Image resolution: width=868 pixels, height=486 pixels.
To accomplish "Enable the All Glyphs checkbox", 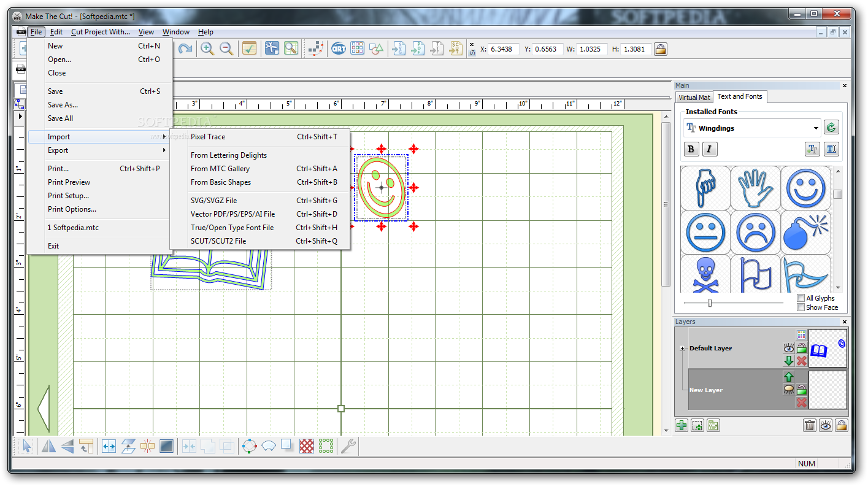I will (801, 298).
